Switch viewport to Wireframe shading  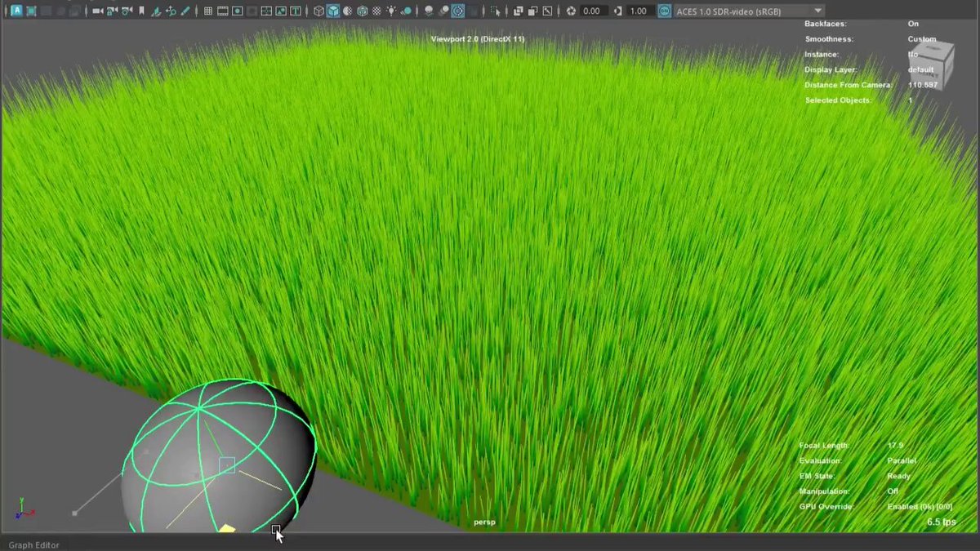pos(318,11)
